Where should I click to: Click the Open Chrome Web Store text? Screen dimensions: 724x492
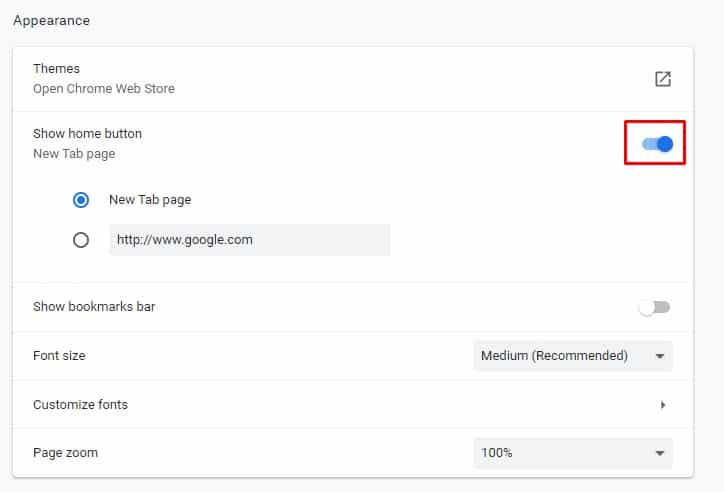[104, 89]
